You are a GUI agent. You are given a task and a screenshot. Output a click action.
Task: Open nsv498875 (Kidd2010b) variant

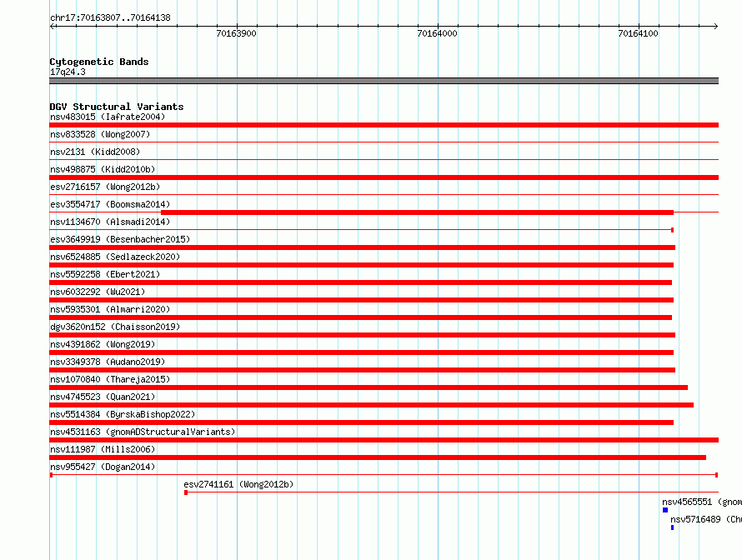click(103, 169)
